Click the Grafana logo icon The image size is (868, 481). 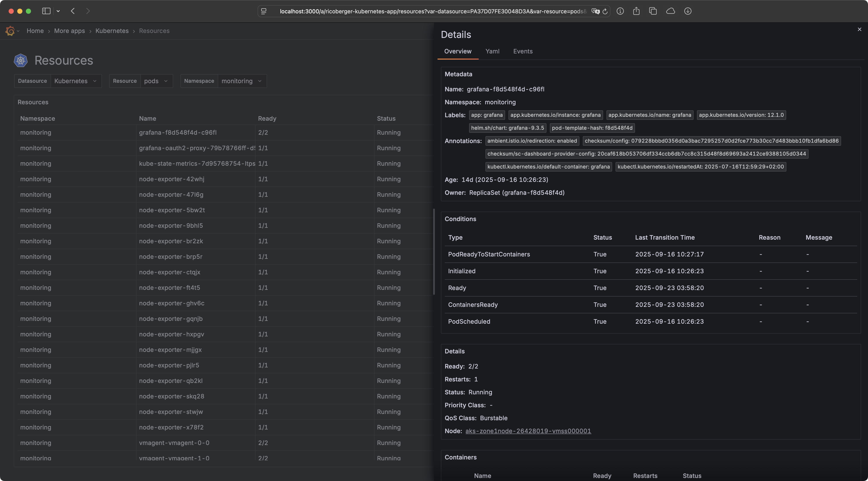click(10, 31)
